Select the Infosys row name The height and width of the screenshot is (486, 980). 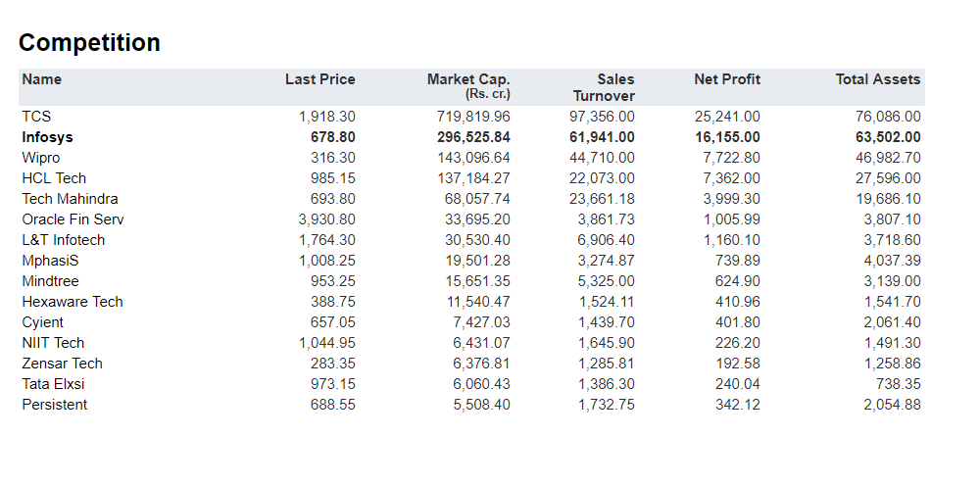[x=47, y=137]
